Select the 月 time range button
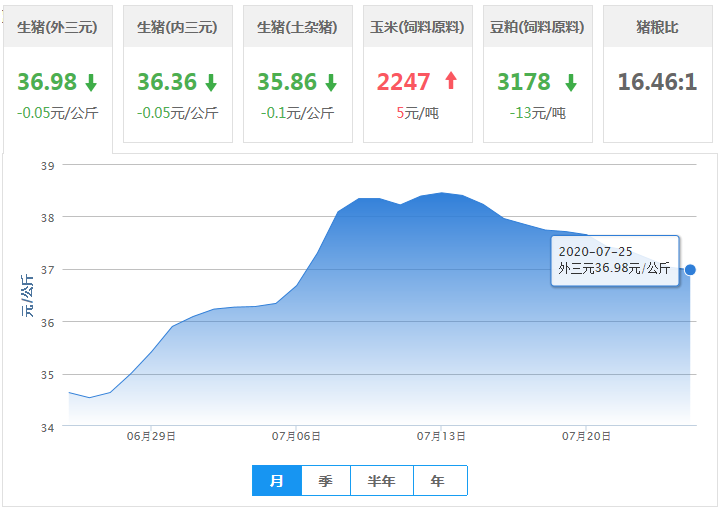The height and width of the screenshot is (513, 723). [x=277, y=481]
